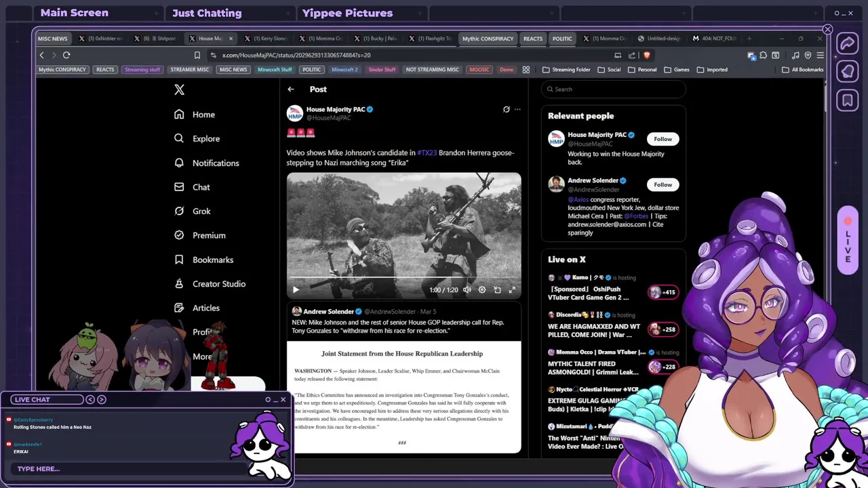This screenshot has height=488, width=868.
Task: Click the browser back button
Action: pyautogui.click(x=42, y=55)
